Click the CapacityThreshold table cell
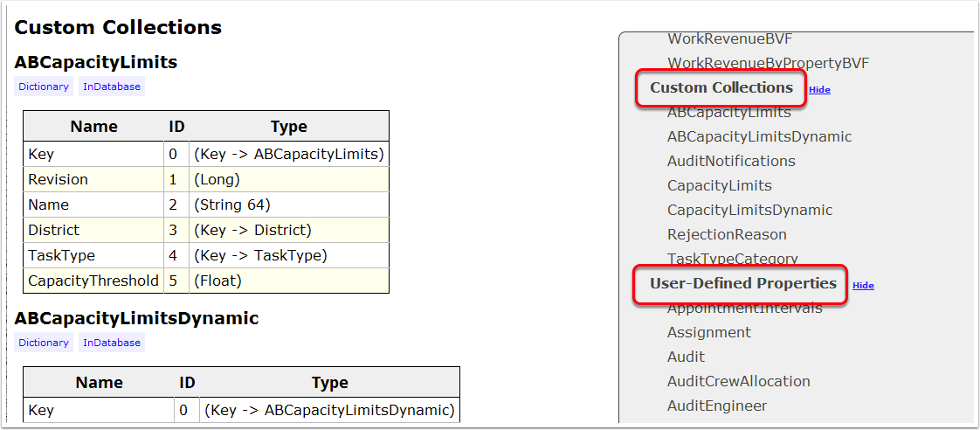The width and height of the screenshot is (980, 430). (93, 281)
